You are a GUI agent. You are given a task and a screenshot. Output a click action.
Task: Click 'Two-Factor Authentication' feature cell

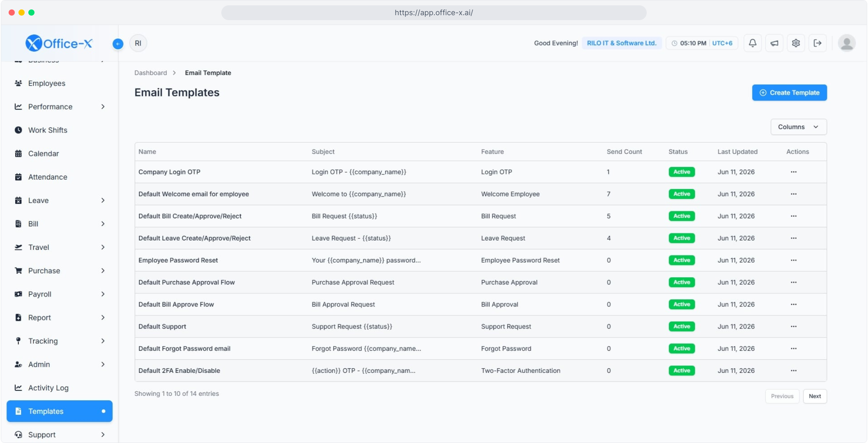click(x=521, y=370)
